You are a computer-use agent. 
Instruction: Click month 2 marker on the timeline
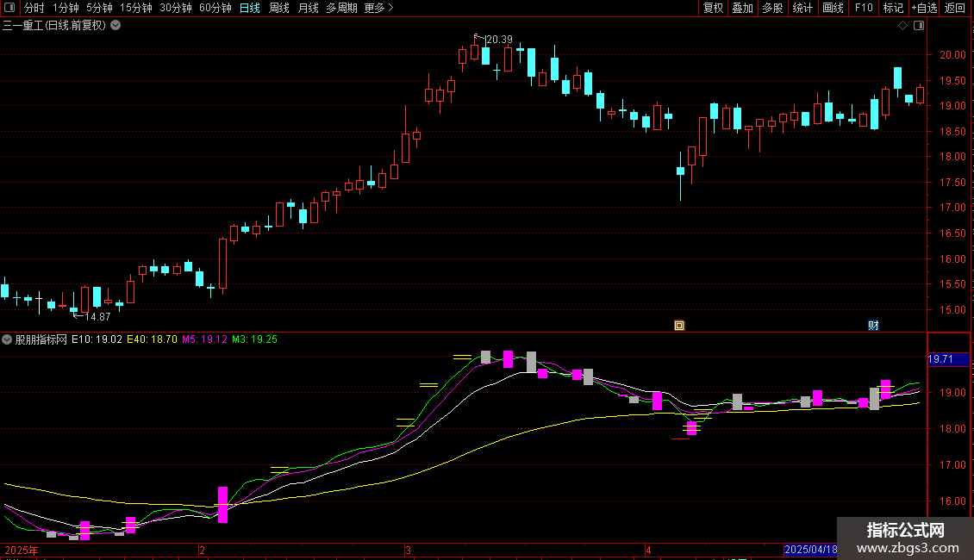[x=202, y=550]
